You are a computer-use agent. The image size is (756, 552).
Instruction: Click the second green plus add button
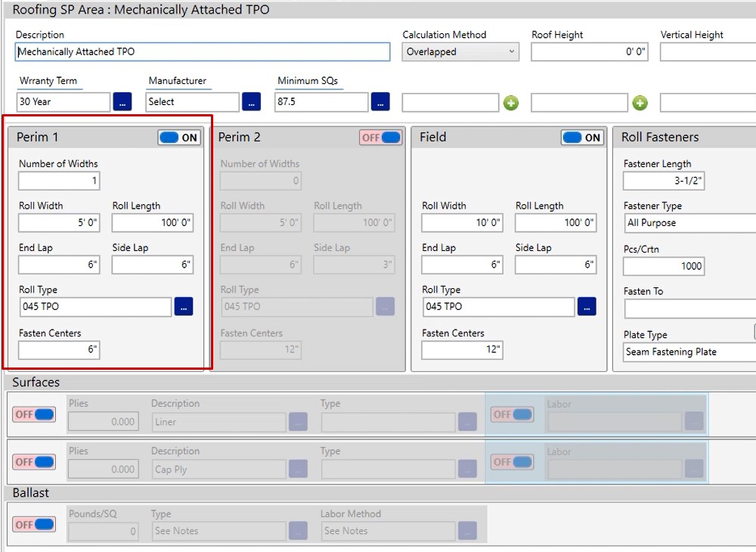640,103
